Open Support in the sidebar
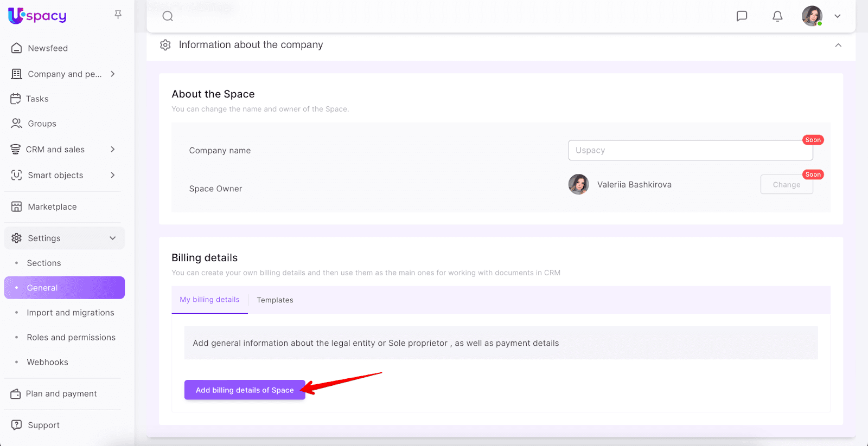The height and width of the screenshot is (446, 868). coord(43,425)
